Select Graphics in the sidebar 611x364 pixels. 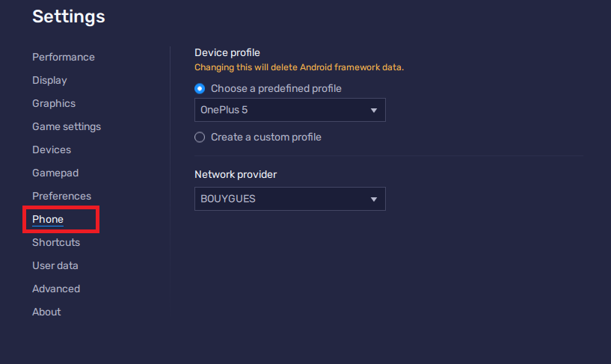point(54,103)
